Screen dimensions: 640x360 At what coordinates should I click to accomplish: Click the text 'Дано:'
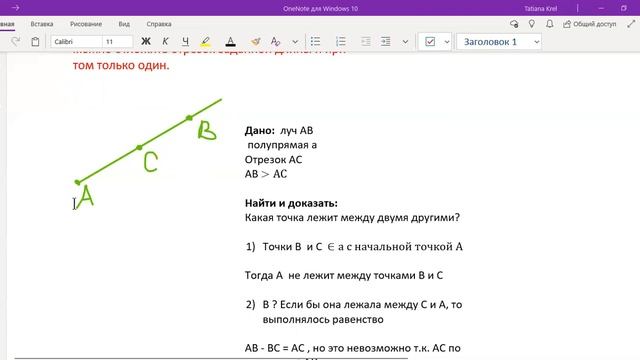(x=260, y=131)
